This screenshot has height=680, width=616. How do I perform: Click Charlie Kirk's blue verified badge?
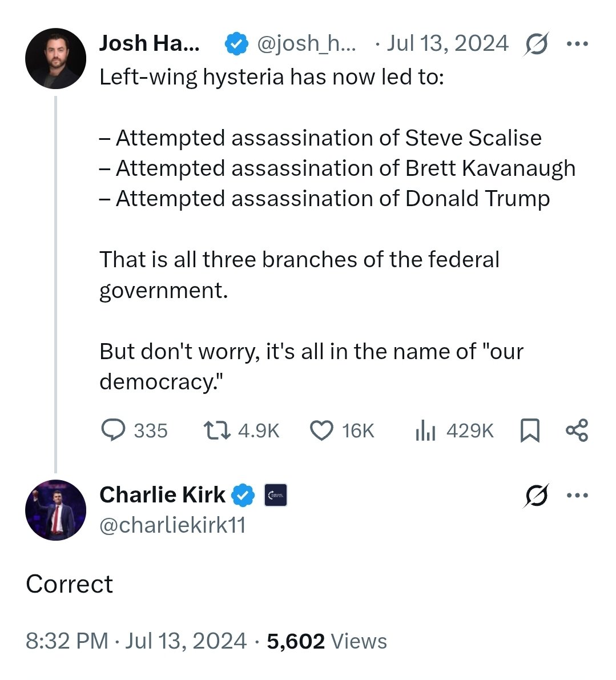click(244, 495)
